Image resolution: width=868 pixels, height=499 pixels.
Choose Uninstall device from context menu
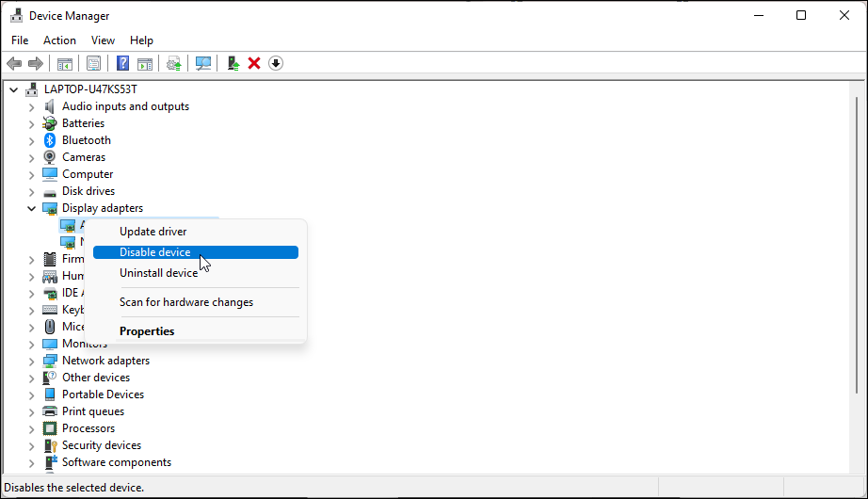[196, 273]
